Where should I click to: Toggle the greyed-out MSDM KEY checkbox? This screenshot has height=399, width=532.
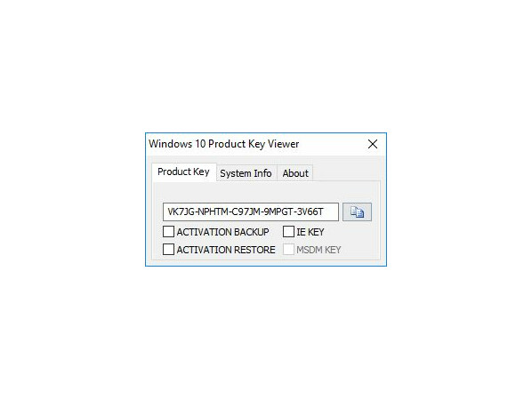[x=288, y=250]
